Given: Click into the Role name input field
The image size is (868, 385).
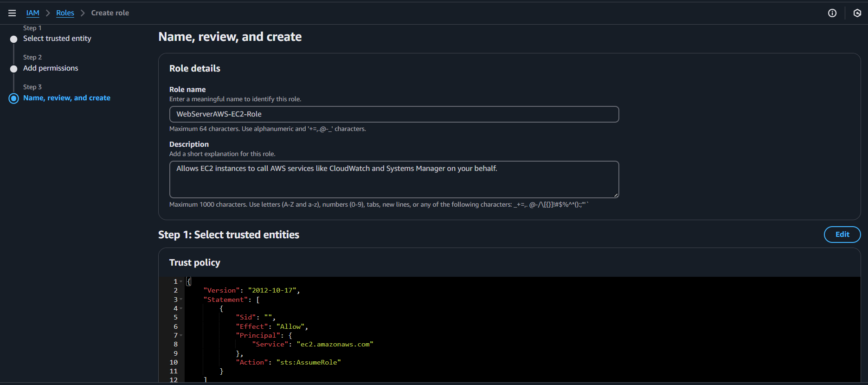Looking at the screenshot, I should 394,114.
